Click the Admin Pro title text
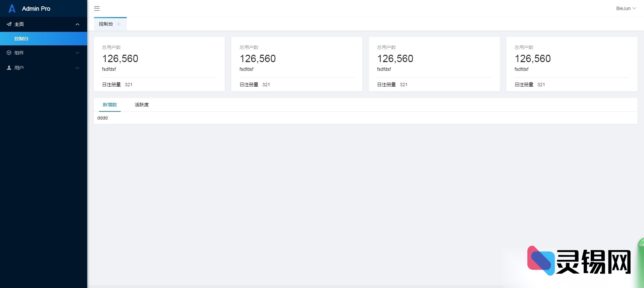 [36, 9]
